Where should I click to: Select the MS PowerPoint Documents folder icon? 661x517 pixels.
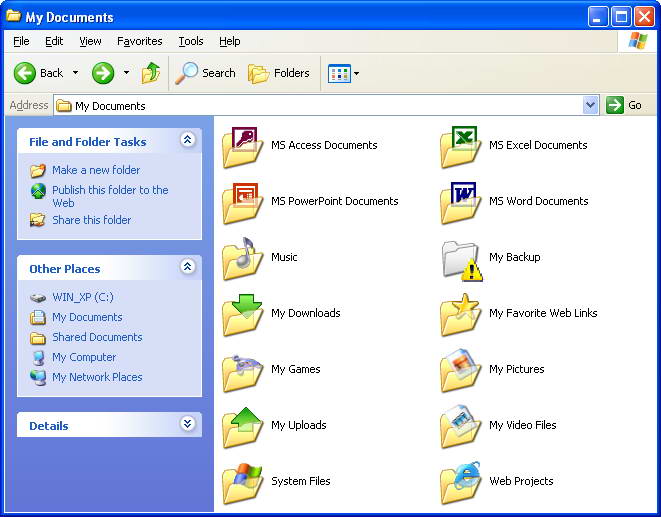tap(242, 202)
